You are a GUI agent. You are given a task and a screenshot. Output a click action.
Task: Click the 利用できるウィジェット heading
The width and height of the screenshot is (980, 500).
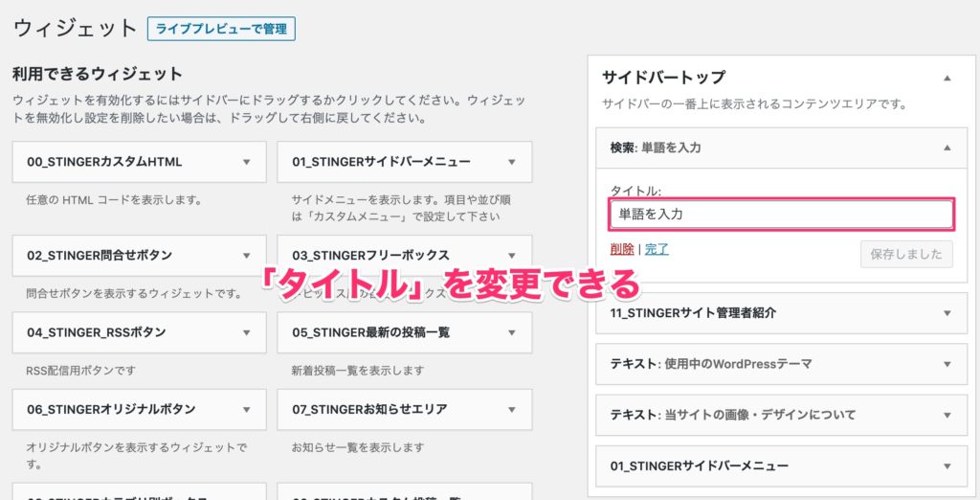(x=98, y=74)
